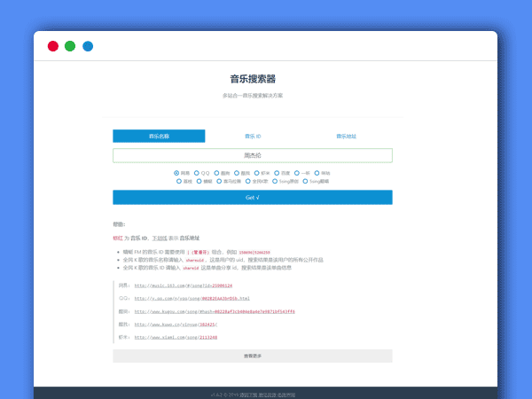The height and width of the screenshot is (399, 532).
Task: Switch to the 音乐名称 tab
Action: coord(159,137)
